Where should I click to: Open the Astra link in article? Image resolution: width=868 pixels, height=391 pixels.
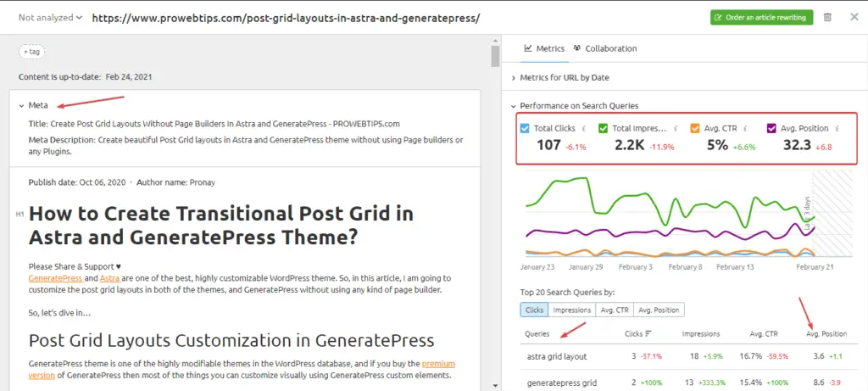(x=109, y=278)
